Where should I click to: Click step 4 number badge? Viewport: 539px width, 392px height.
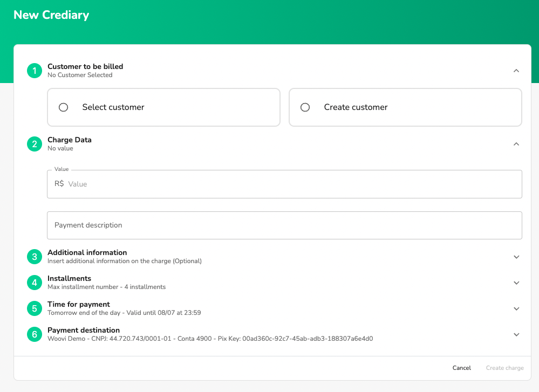[35, 283]
